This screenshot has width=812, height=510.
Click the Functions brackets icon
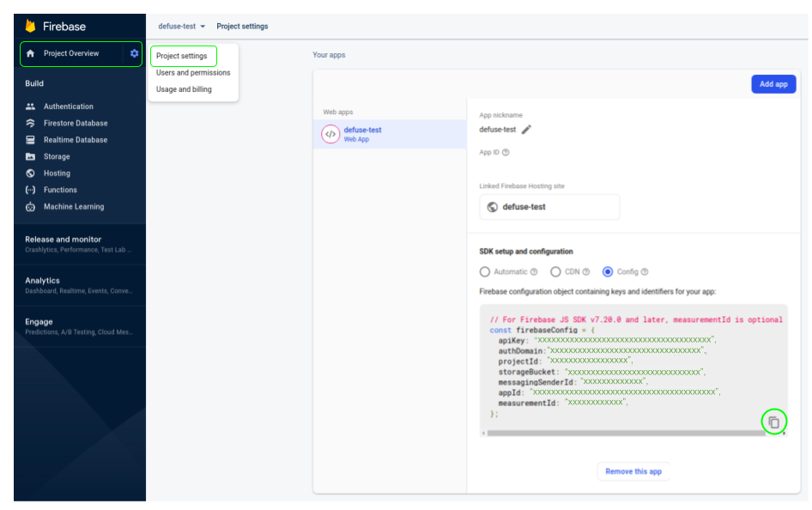pos(31,190)
